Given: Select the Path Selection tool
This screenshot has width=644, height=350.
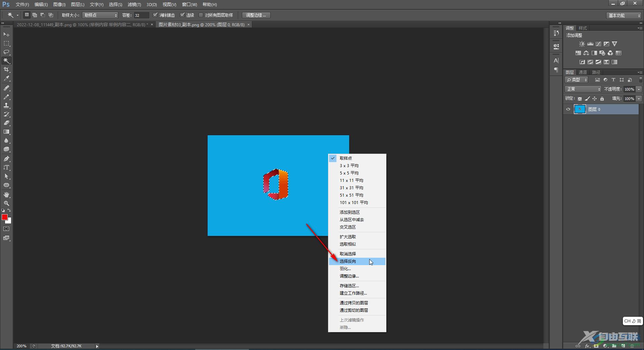Looking at the screenshot, I should coord(6,176).
